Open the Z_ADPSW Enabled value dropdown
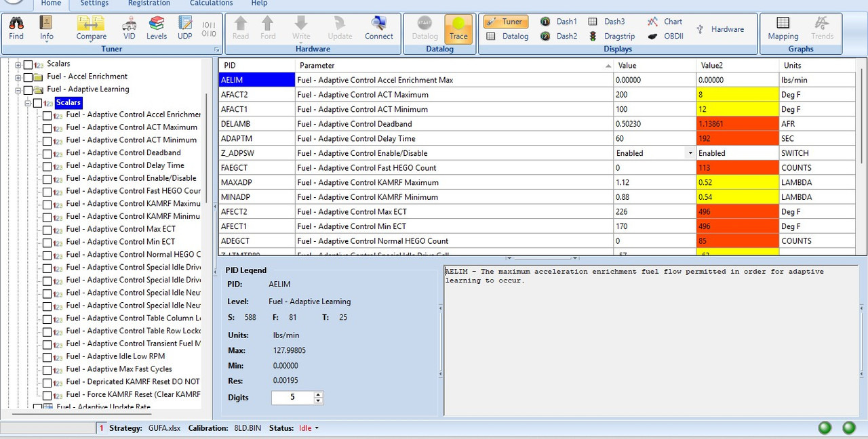Image resolution: width=868 pixels, height=439 pixels. (690, 154)
